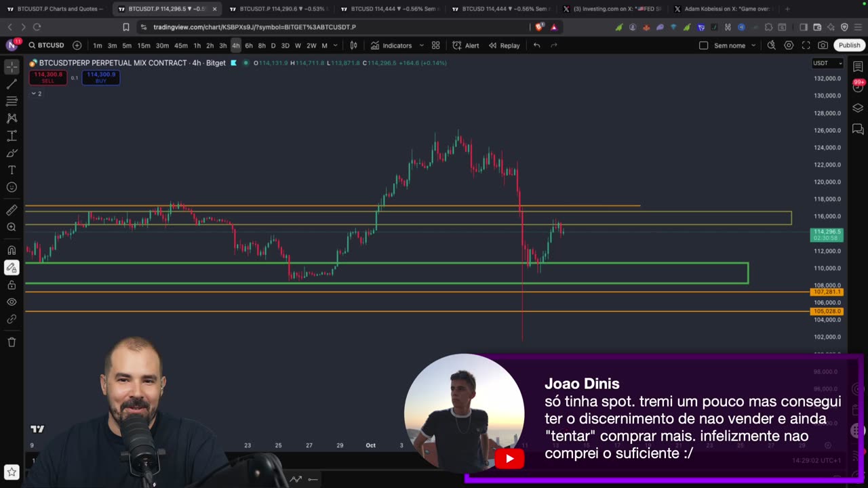
Task: Open the layout setup square icon
Action: pyautogui.click(x=703, y=45)
